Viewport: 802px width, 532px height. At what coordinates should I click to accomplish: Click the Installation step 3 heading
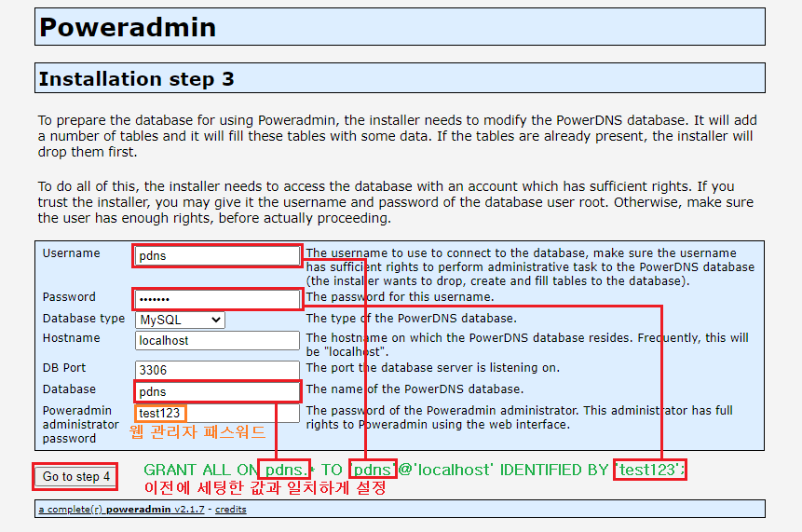click(x=137, y=79)
